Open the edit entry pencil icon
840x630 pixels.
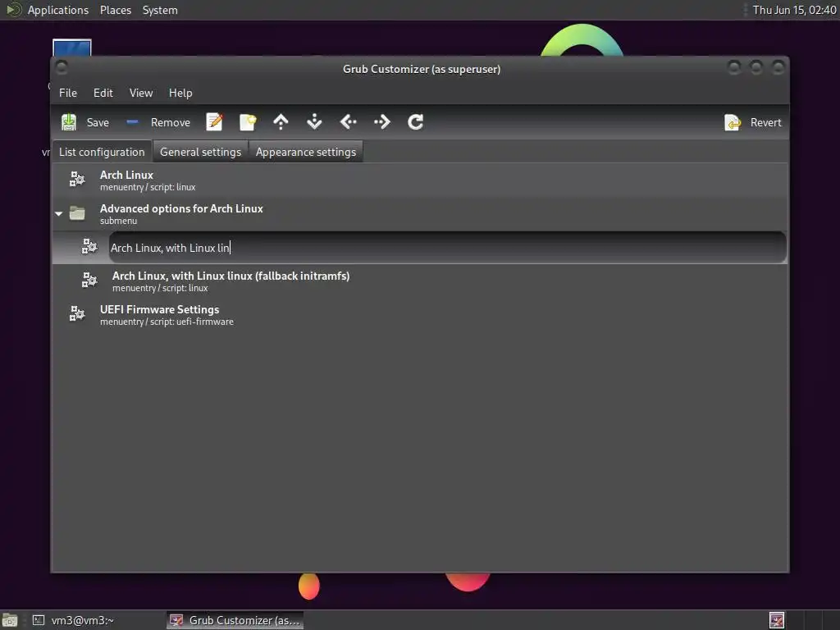(x=214, y=122)
